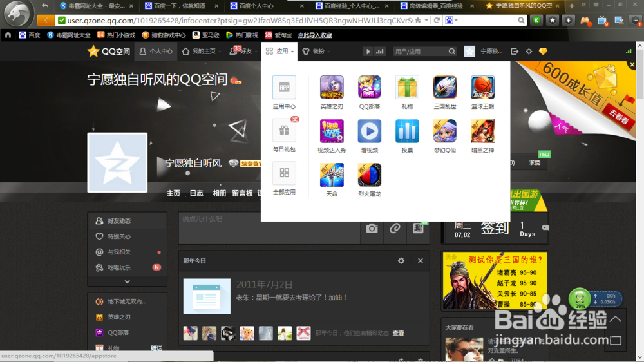Click the camera photo upload icon
This screenshot has width=644, height=362.
[372, 229]
